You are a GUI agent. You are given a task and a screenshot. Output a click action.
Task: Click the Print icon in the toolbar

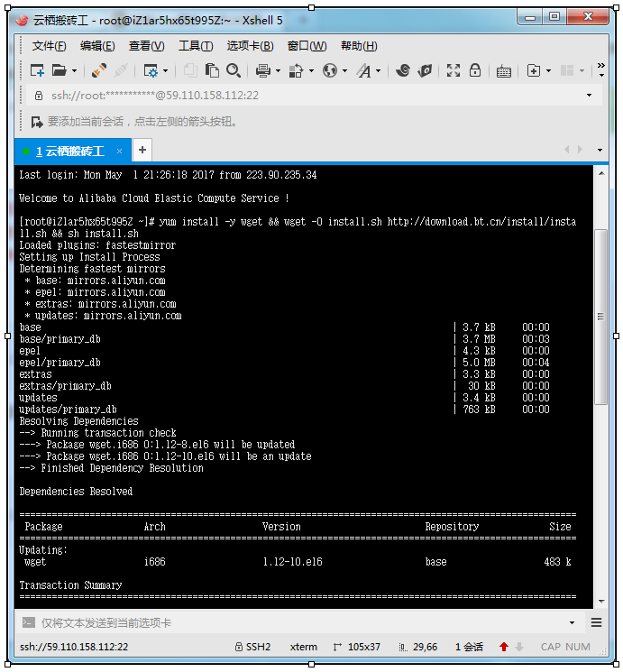tap(263, 70)
